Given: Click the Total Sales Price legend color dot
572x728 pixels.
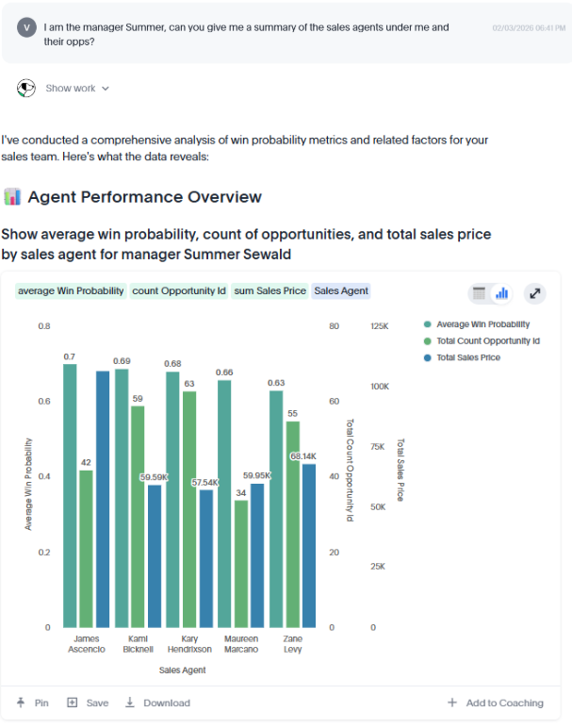Looking at the screenshot, I should [428, 358].
